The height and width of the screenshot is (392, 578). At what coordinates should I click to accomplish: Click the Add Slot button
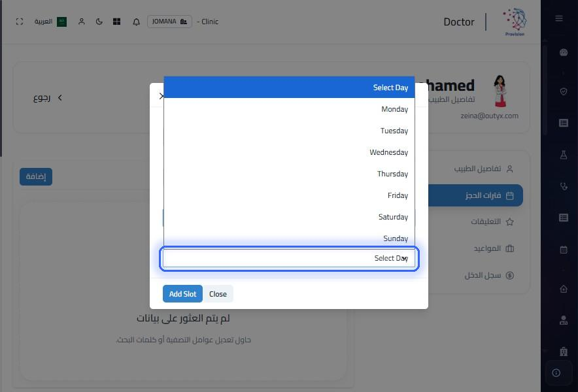(183, 293)
